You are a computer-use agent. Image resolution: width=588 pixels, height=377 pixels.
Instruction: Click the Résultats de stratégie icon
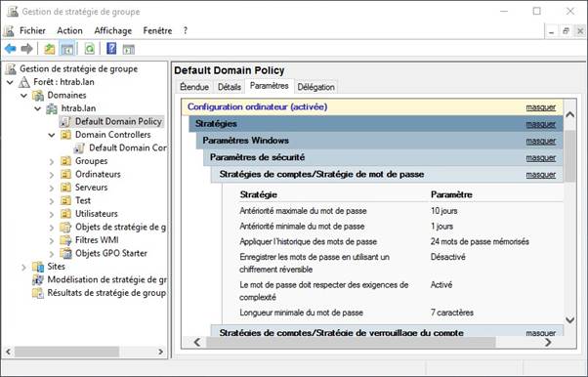[38, 293]
